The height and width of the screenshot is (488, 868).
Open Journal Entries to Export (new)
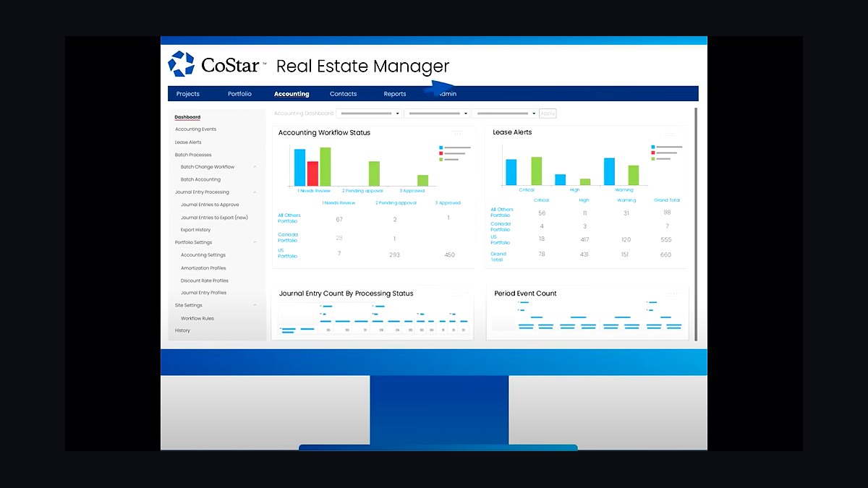[x=214, y=218]
